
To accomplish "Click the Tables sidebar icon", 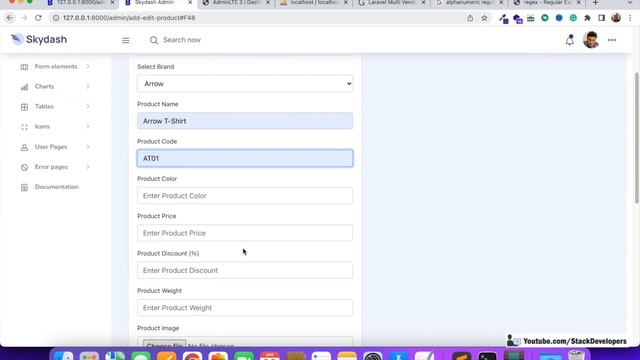I will (24, 107).
